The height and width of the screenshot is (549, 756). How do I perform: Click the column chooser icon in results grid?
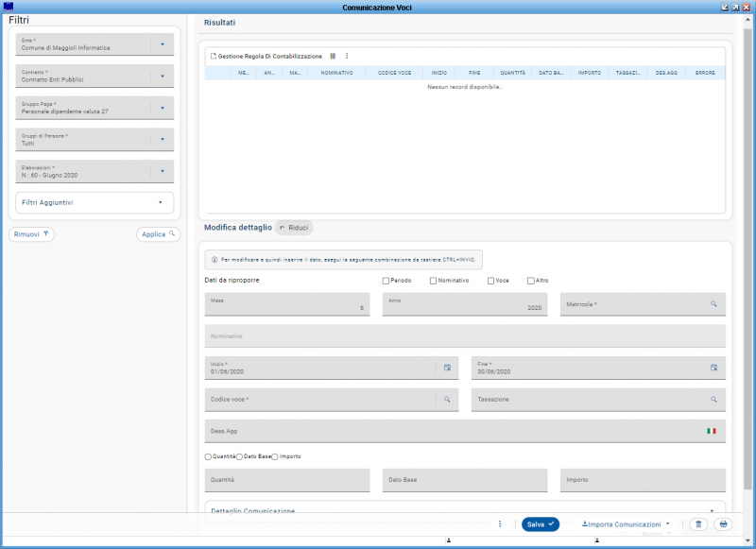tap(333, 57)
